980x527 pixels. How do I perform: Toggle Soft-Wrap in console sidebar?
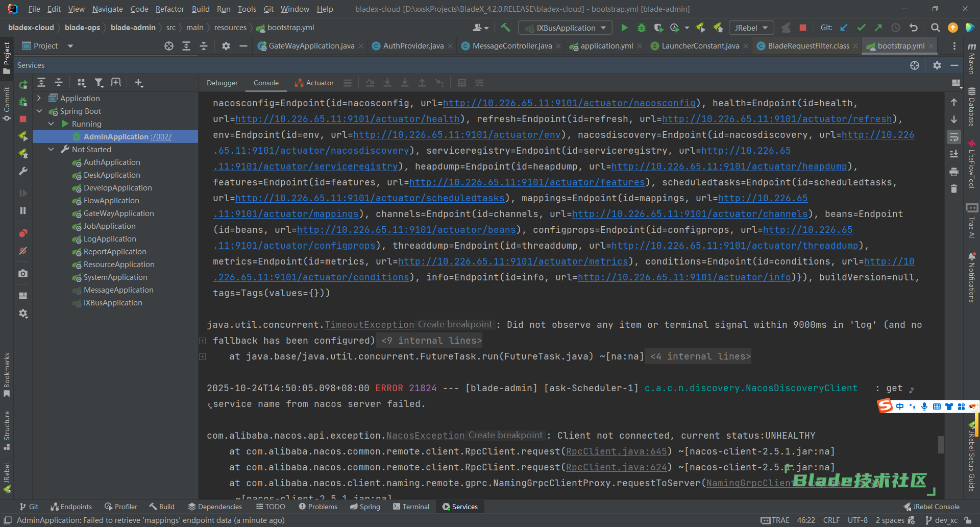pos(954,137)
